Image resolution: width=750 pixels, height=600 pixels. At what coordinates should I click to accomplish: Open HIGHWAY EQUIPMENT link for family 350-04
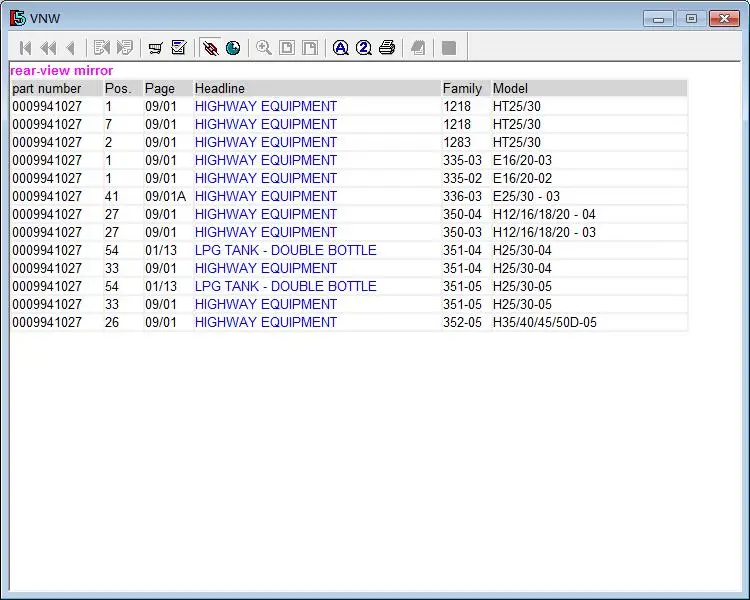pyautogui.click(x=265, y=214)
